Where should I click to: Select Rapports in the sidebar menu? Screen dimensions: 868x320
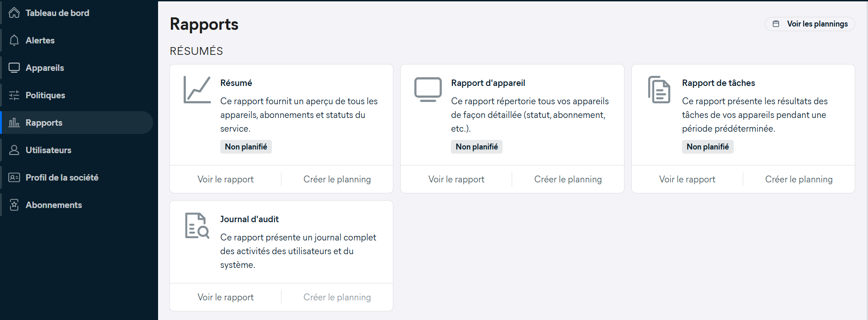click(x=44, y=123)
